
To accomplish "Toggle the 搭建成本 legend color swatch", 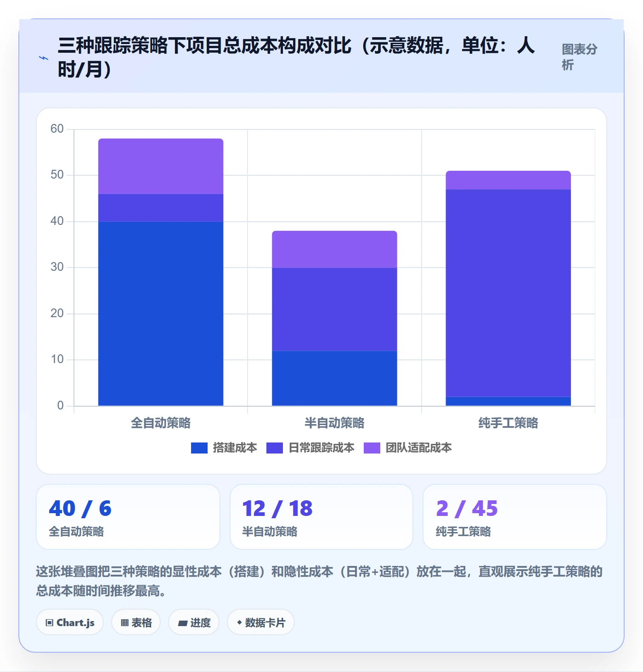I will click(199, 448).
